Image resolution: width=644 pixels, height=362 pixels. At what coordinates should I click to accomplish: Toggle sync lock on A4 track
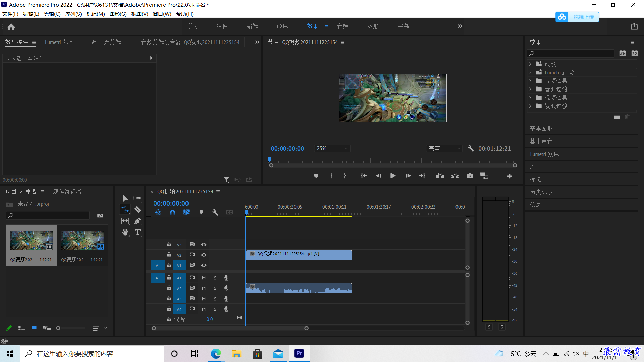coord(192,309)
